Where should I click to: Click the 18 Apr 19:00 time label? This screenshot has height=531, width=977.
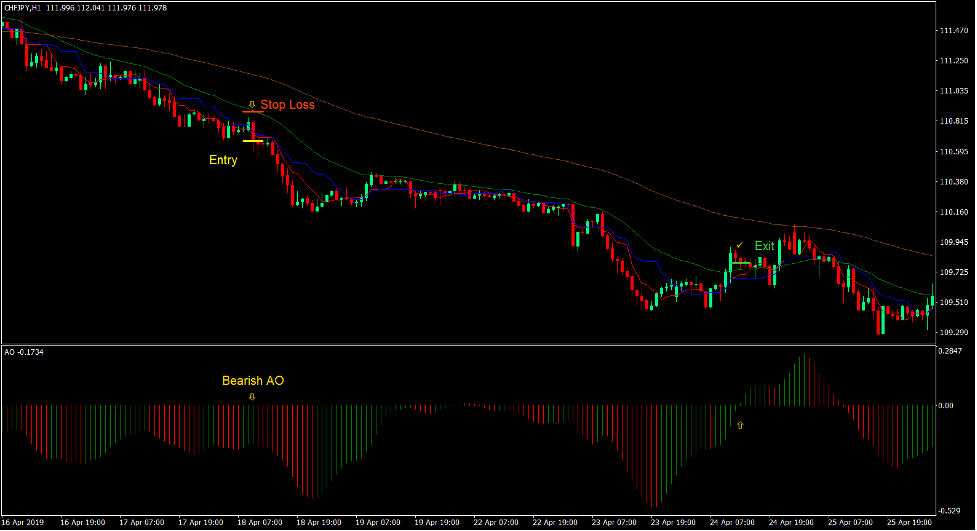pyautogui.click(x=319, y=522)
